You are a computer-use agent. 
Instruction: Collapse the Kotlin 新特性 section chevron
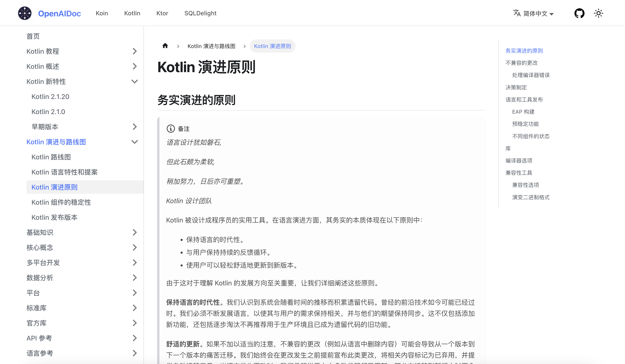(x=134, y=81)
